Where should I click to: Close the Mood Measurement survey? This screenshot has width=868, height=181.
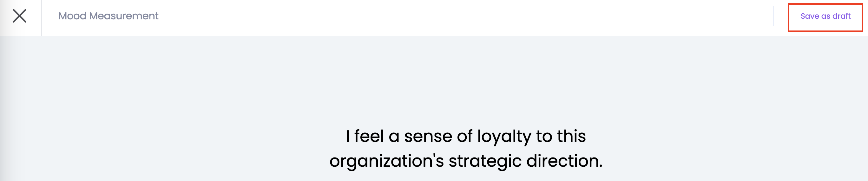[20, 16]
